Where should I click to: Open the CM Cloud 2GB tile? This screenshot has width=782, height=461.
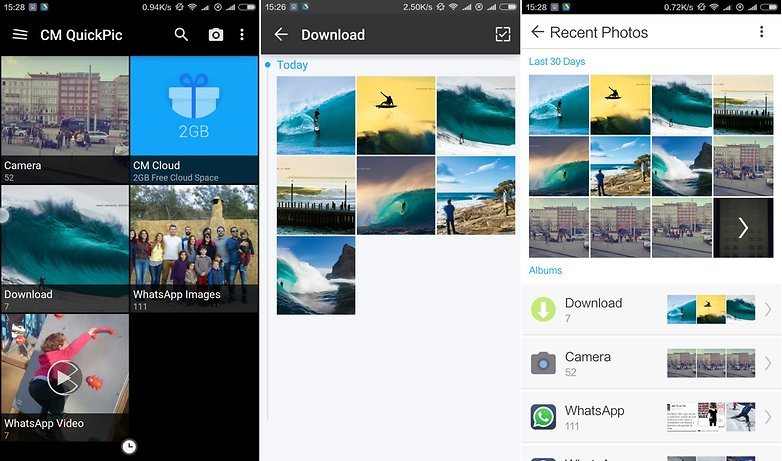(194, 119)
